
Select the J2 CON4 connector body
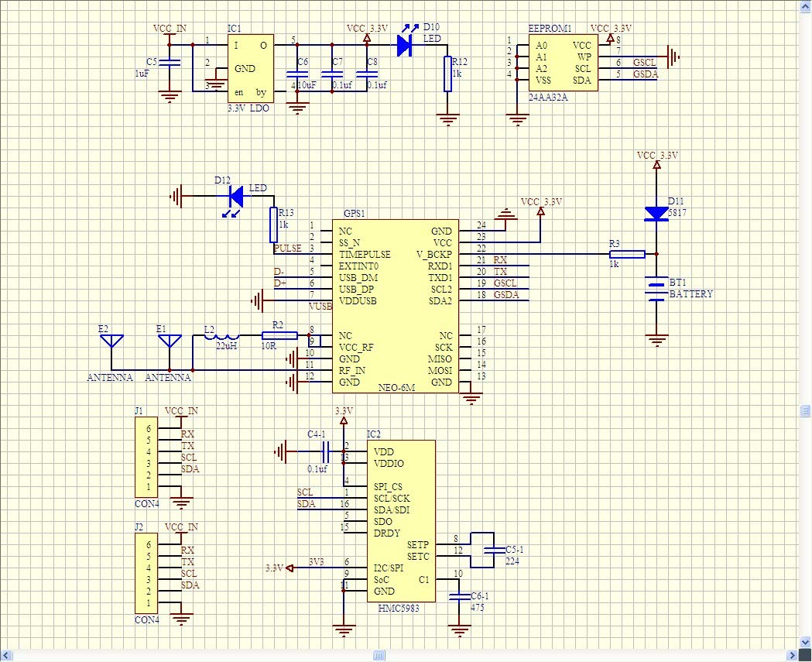tap(146, 574)
